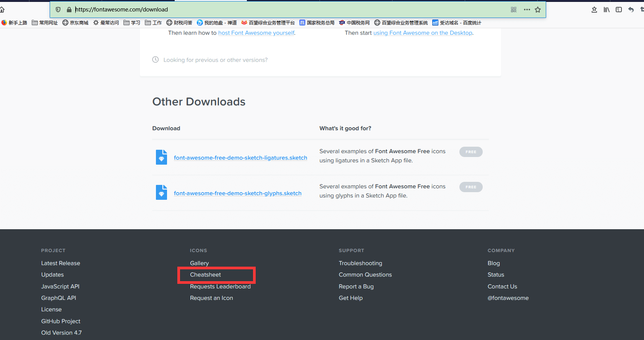Open Report a Bug link
644x340 pixels.
click(x=356, y=287)
